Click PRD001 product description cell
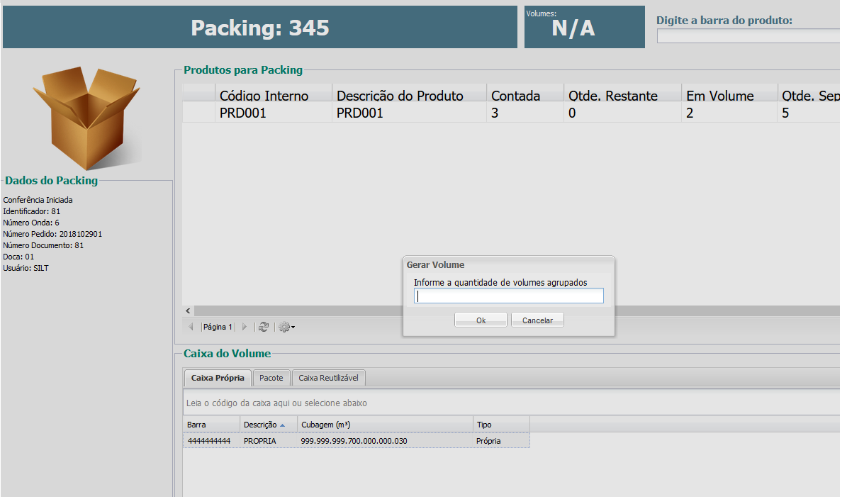The height and width of the screenshot is (504, 847). click(409, 113)
